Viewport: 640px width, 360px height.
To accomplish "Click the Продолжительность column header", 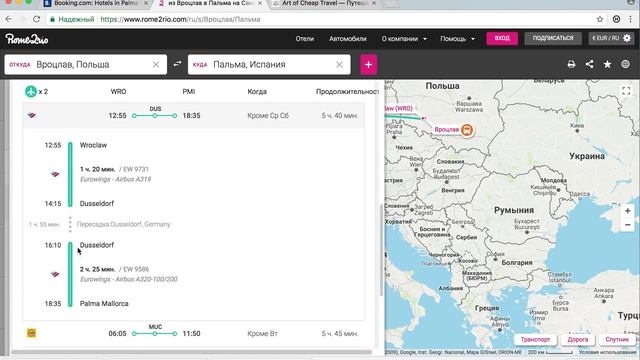I will click(x=347, y=91).
